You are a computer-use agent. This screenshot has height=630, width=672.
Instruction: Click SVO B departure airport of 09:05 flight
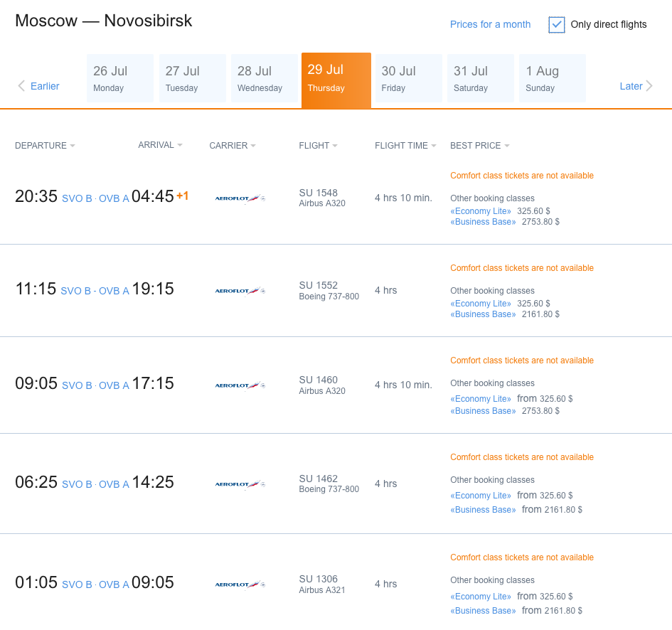tap(77, 385)
